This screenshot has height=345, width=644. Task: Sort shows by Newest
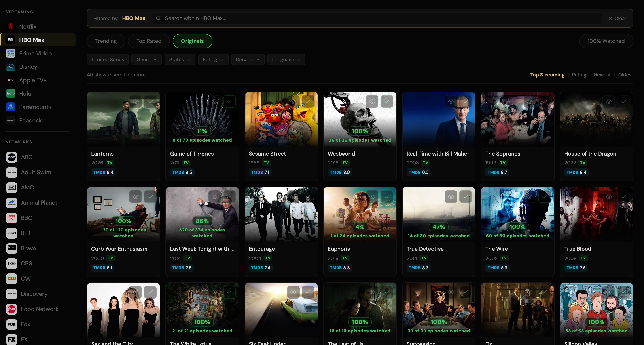click(x=602, y=75)
